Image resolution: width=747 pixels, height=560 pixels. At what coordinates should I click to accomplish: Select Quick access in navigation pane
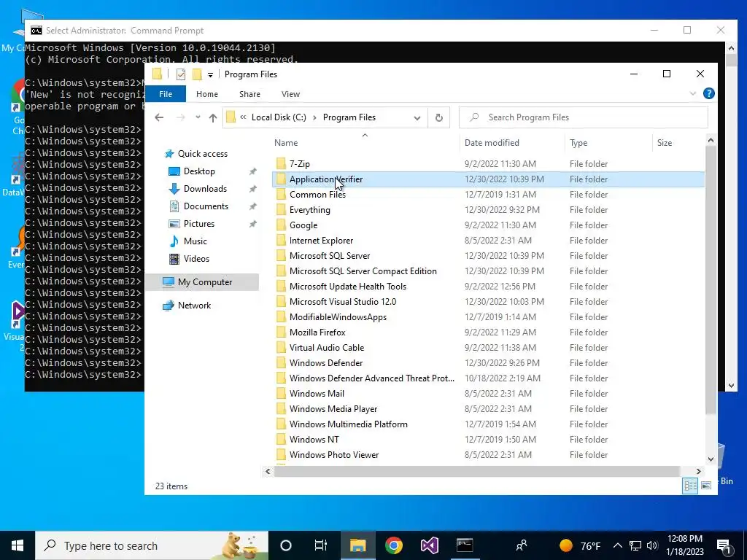tap(203, 154)
